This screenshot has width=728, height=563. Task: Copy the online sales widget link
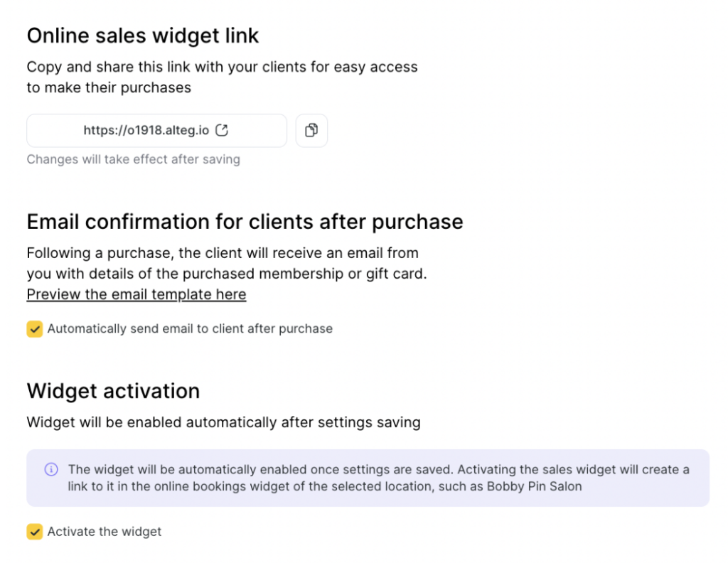[311, 131]
